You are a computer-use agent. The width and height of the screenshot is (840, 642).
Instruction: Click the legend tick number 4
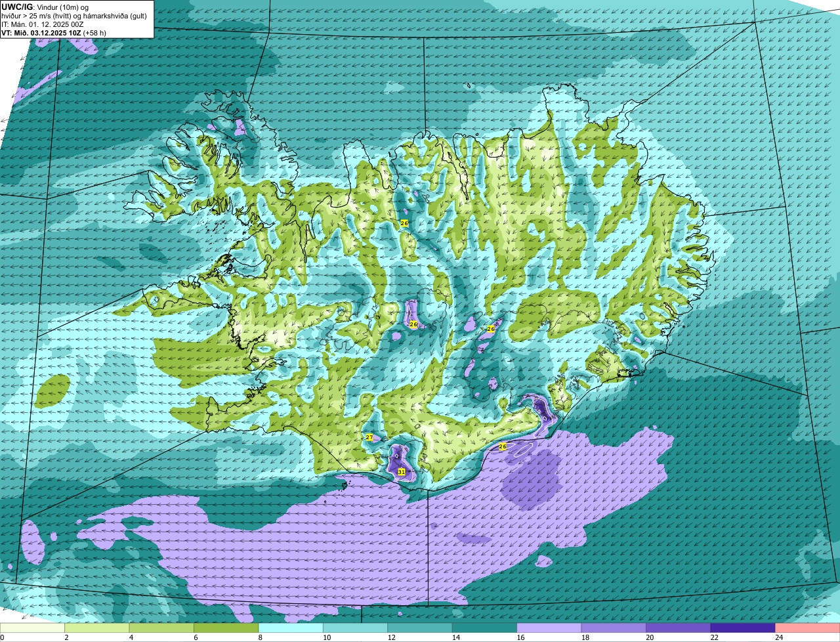(x=131, y=637)
